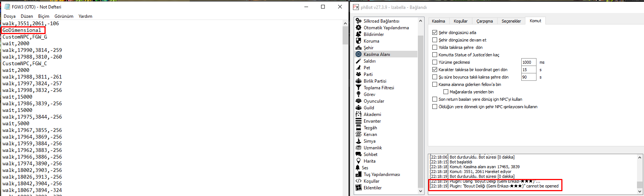Open the Harita location pin icon
Screen dimensions: 644x196
point(359,161)
